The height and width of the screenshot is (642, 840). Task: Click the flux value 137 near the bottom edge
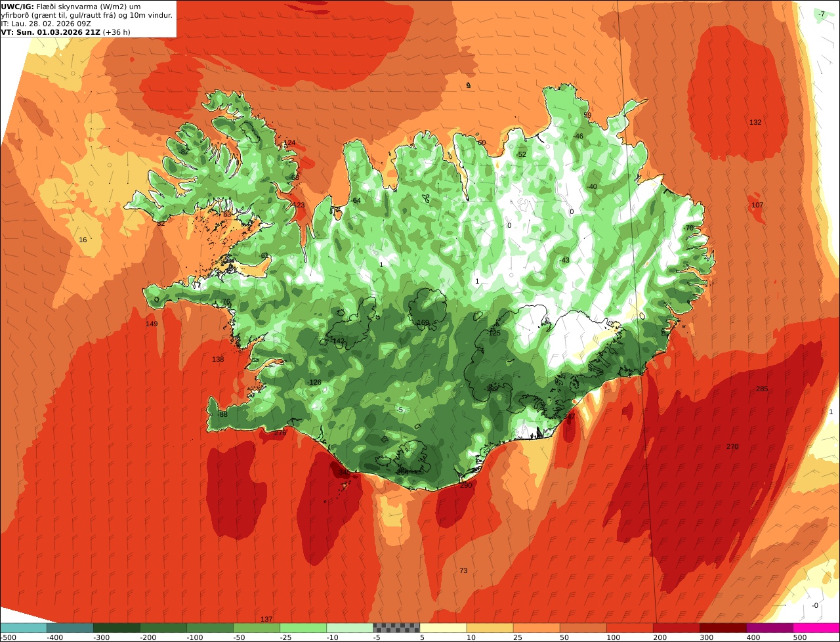266,619
